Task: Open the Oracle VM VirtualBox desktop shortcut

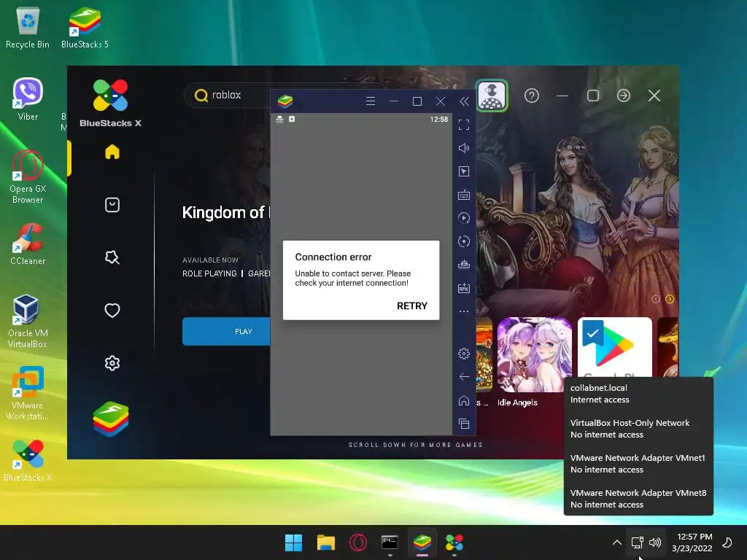Action: click(28, 322)
